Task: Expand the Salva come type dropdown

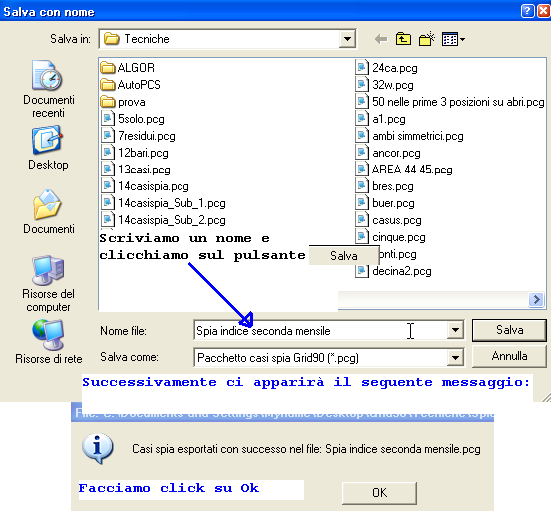Action: click(x=455, y=358)
